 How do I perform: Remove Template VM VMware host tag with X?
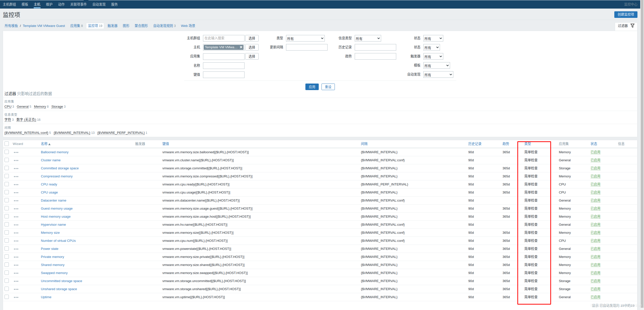[x=241, y=47]
